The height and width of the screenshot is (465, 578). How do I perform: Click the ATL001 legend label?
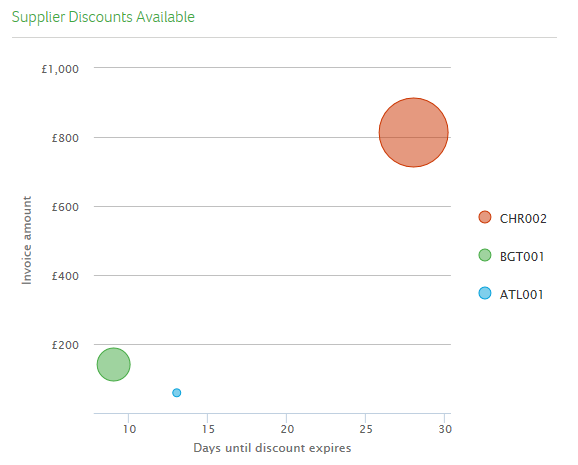(522, 295)
